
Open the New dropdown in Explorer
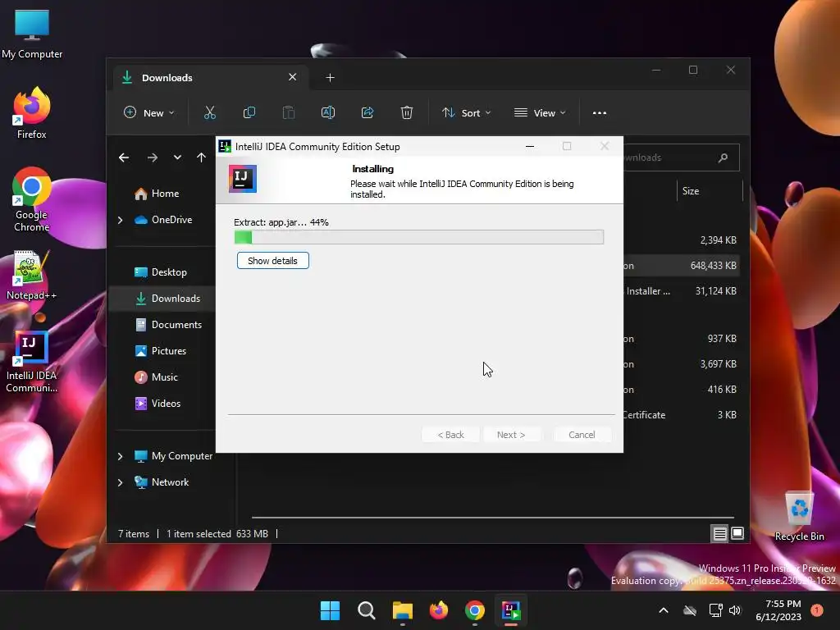[x=149, y=113]
